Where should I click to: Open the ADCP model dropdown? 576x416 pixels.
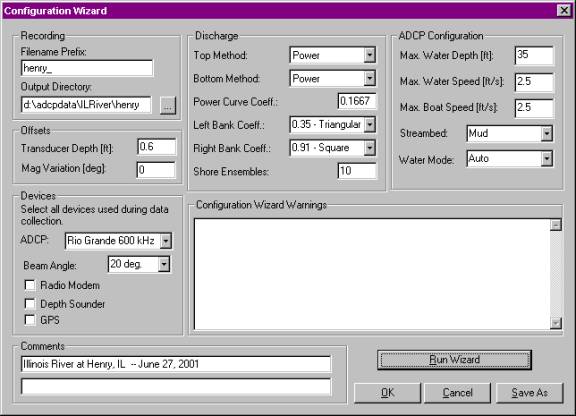(x=166, y=241)
